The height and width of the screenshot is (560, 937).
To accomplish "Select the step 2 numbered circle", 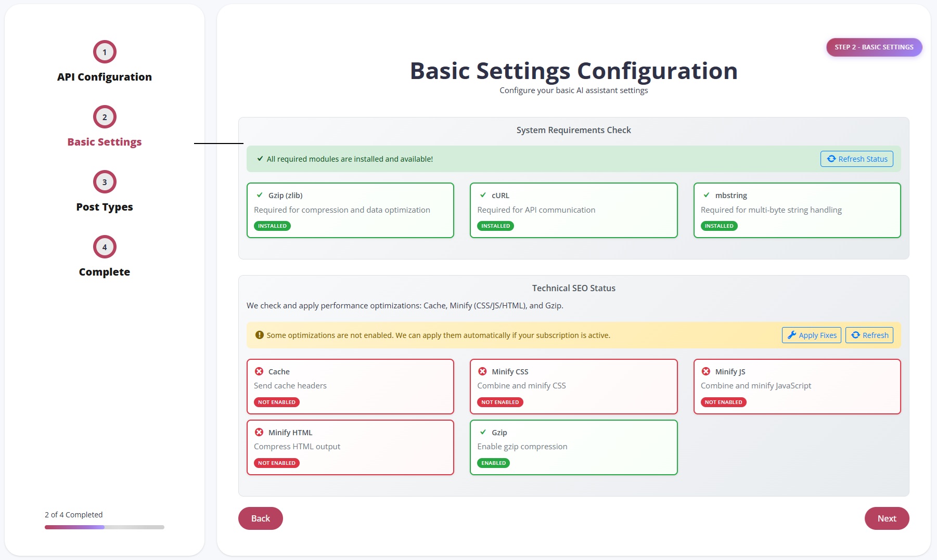I will (105, 117).
